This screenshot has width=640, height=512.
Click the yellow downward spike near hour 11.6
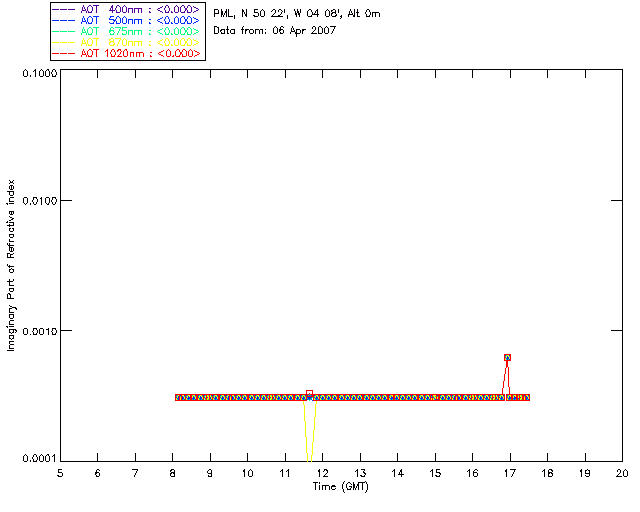(x=310, y=431)
